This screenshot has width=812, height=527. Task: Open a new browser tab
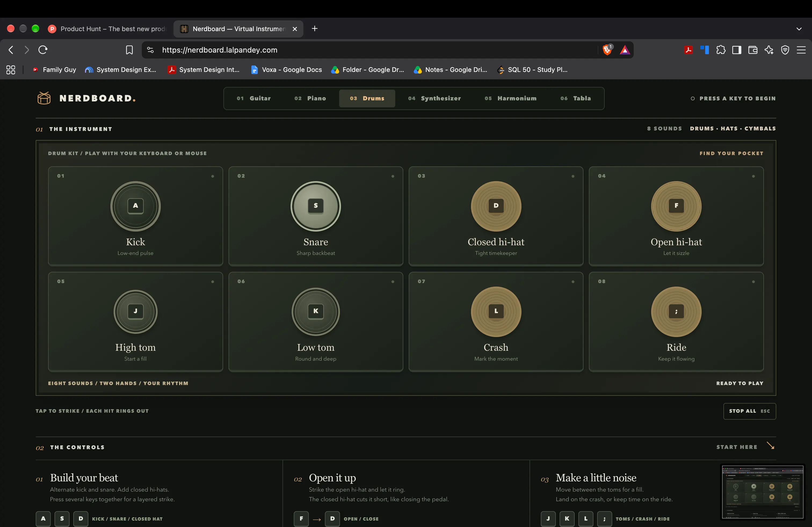click(x=314, y=29)
